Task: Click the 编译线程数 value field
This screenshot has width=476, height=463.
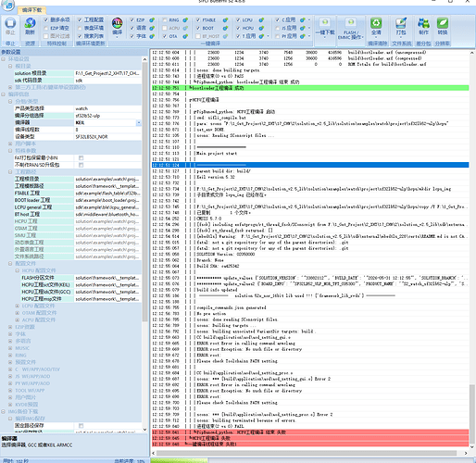Action: tap(107, 130)
